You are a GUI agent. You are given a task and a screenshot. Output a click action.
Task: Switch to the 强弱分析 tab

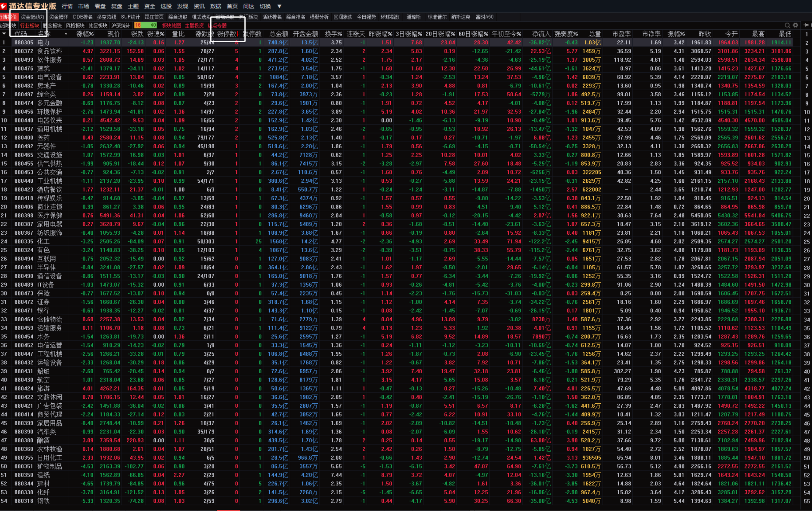click(319, 17)
